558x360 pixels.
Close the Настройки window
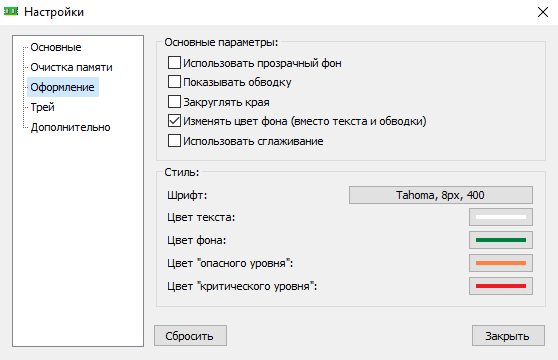(542, 12)
